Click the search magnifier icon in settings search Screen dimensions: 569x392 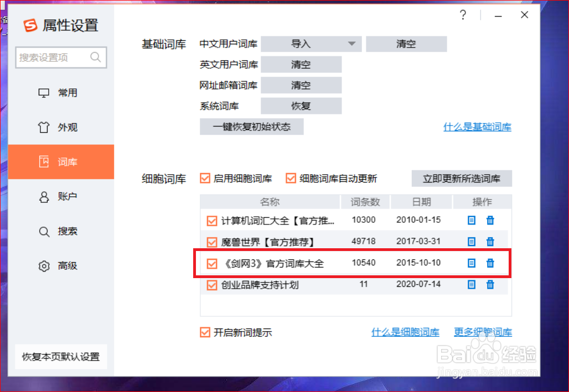click(96, 58)
